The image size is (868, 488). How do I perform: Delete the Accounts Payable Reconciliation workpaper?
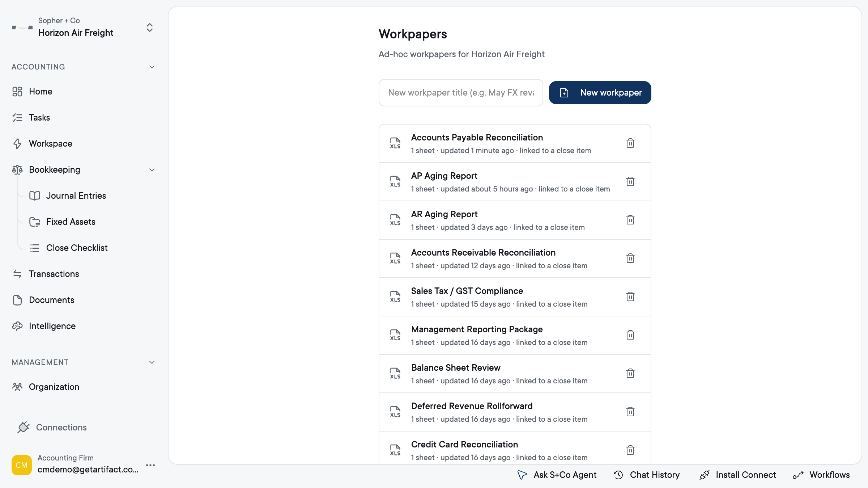coord(630,143)
